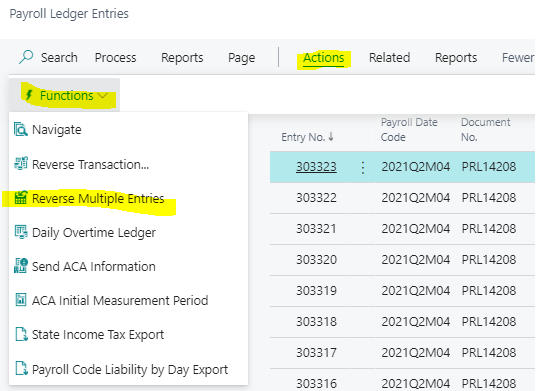
Task: Select entry 303318 cell
Action: (x=316, y=322)
